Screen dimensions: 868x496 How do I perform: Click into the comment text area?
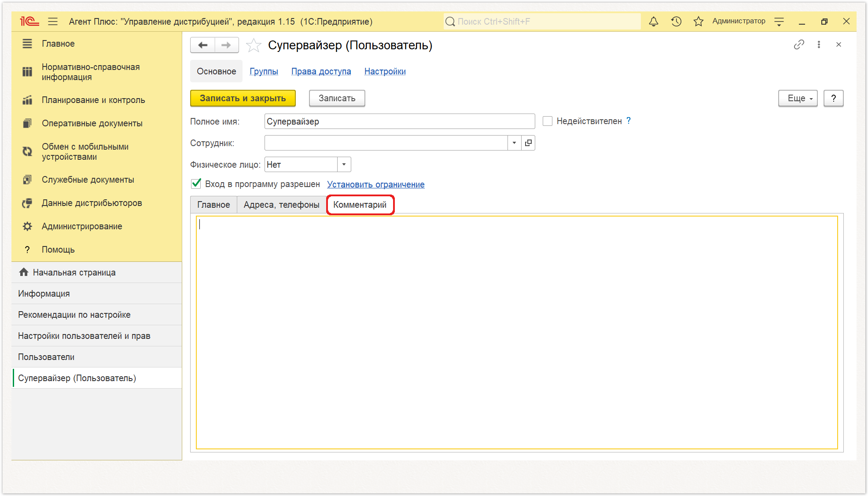coord(517,332)
